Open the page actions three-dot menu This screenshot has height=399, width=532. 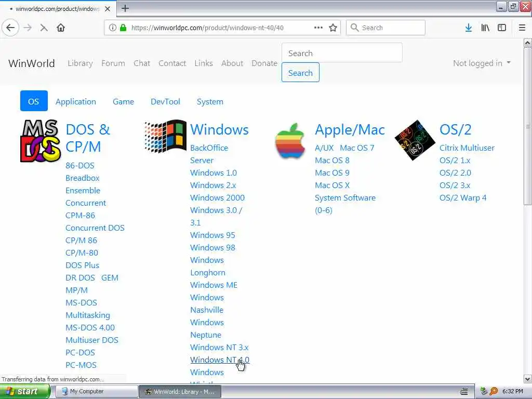coord(318,28)
